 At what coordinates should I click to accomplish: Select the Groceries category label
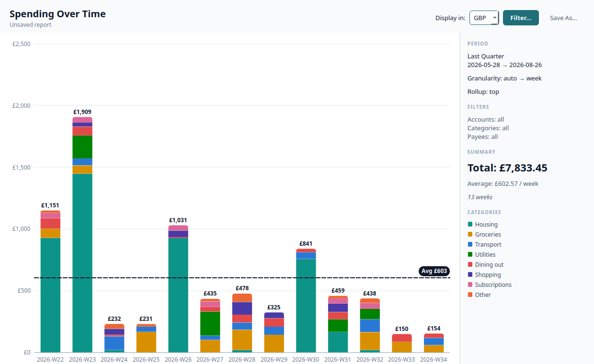coord(488,234)
